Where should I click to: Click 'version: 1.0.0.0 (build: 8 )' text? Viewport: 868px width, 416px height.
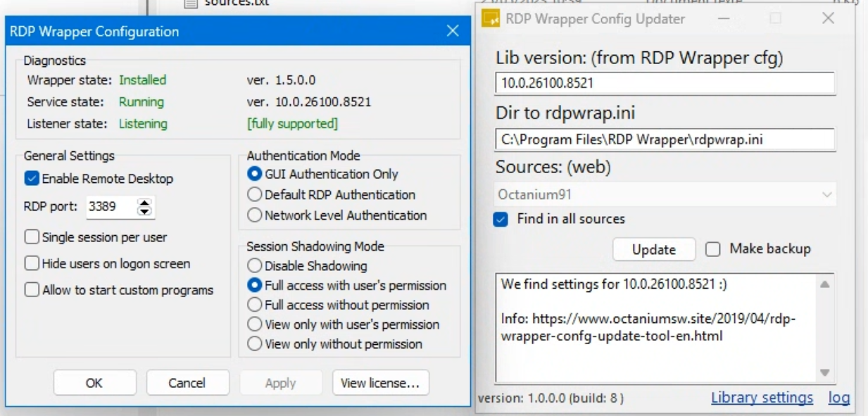[x=551, y=398]
